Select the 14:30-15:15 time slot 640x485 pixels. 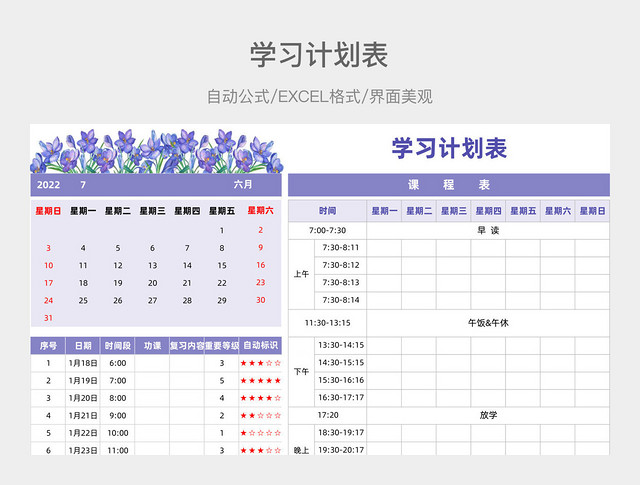click(341, 363)
